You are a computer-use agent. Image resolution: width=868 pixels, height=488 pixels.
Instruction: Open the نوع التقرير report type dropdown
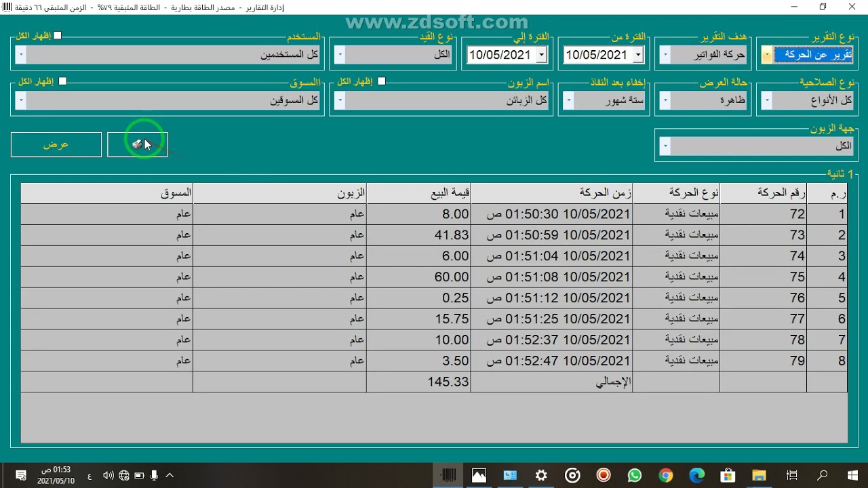767,55
